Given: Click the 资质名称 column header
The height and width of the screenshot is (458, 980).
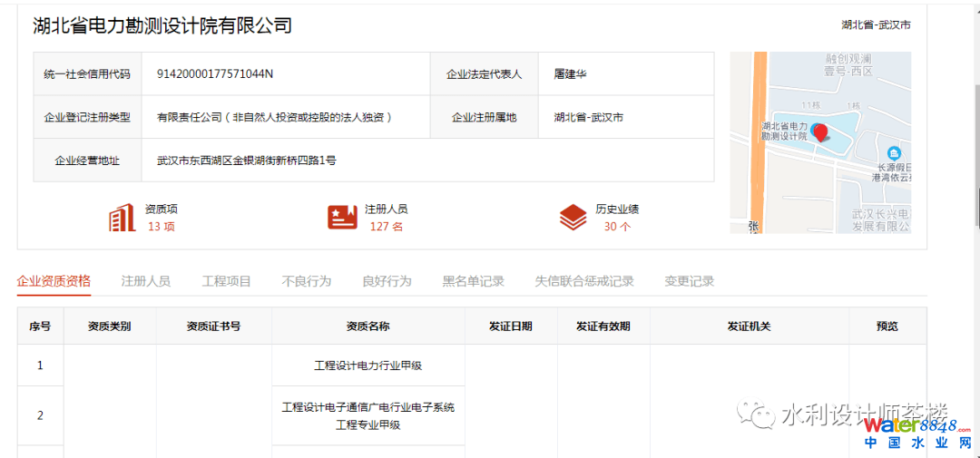Looking at the screenshot, I should (367, 326).
